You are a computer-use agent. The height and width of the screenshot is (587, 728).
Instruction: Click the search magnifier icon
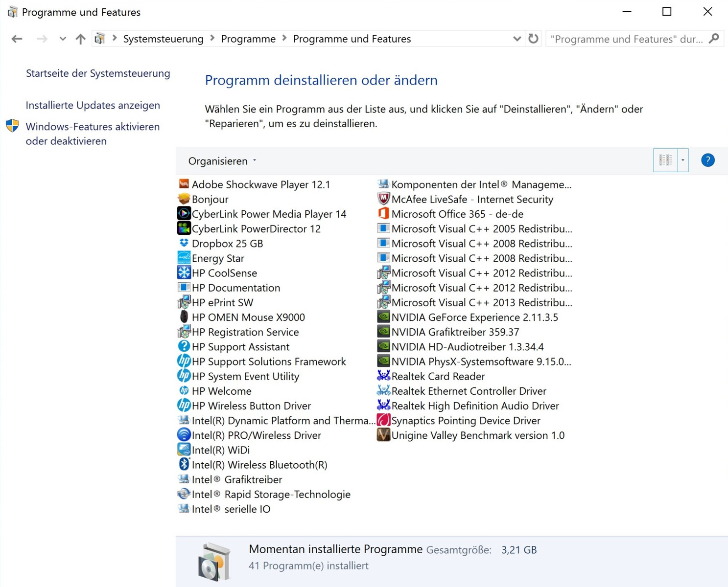(715, 39)
